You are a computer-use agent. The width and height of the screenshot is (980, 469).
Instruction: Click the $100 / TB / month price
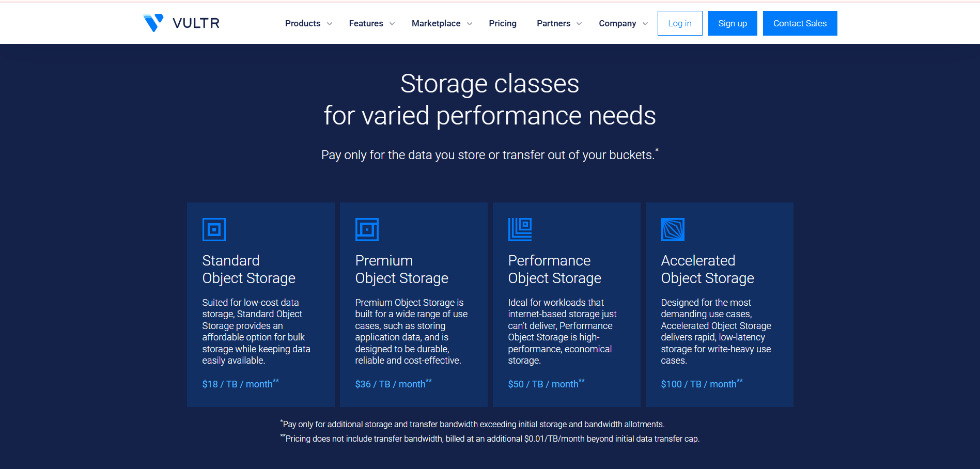tap(698, 384)
